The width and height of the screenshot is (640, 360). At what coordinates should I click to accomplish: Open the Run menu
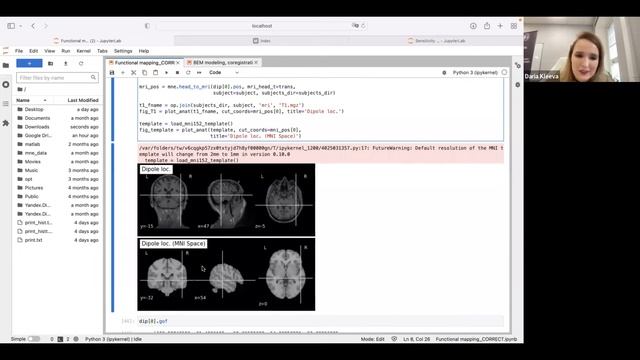click(66, 51)
